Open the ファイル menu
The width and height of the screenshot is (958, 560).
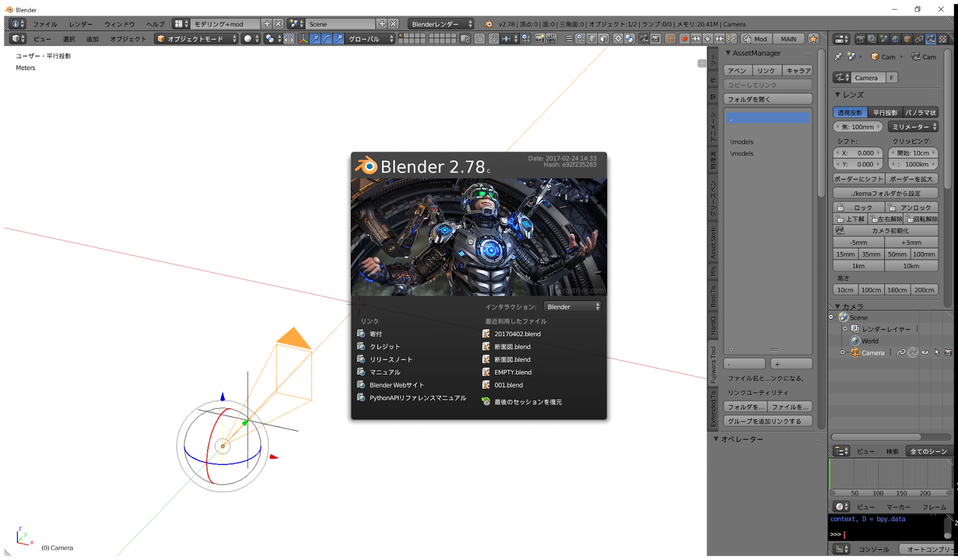click(x=45, y=25)
